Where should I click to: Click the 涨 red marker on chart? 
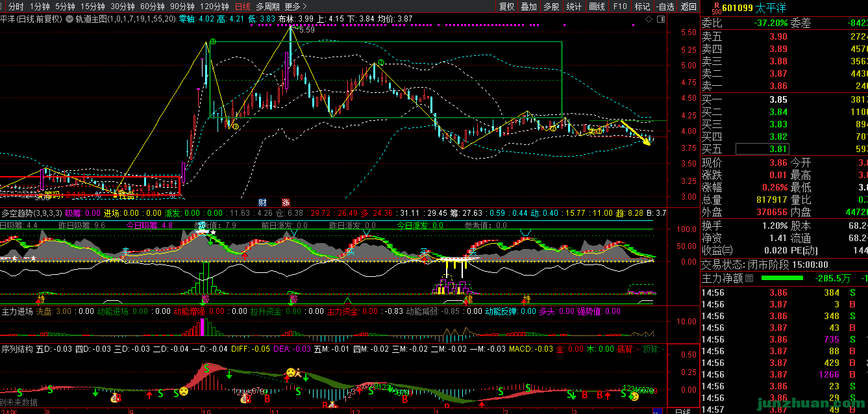(x=286, y=202)
